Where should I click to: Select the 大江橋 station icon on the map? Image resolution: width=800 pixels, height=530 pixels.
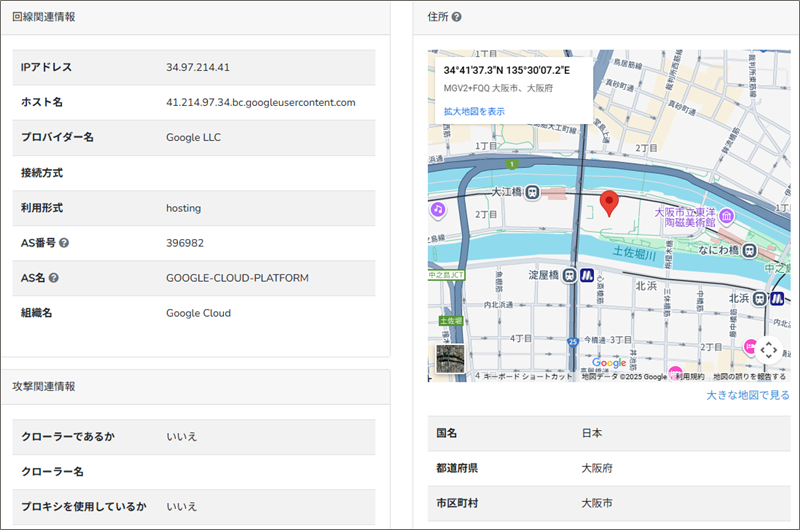point(532,191)
